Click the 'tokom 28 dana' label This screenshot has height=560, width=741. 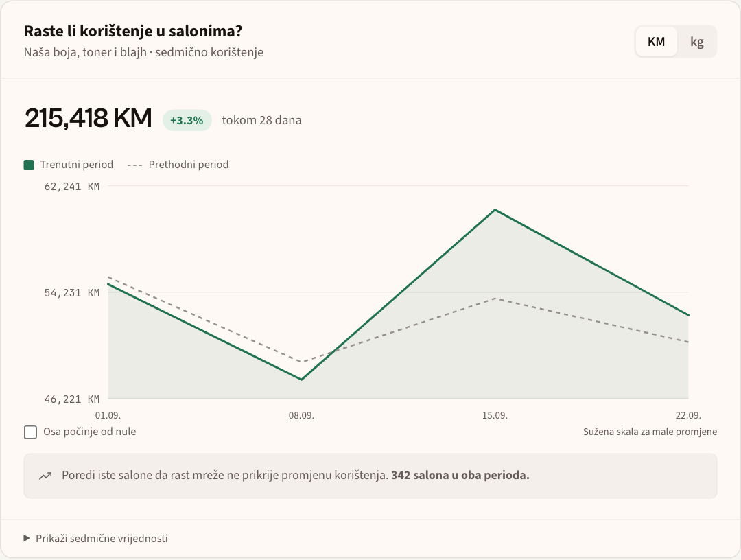[x=262, y=120]
